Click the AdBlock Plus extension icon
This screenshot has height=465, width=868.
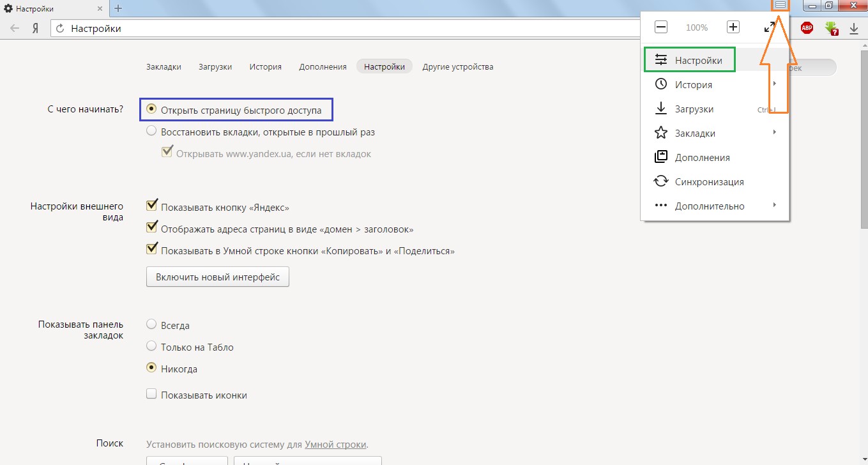pos(807,28)
